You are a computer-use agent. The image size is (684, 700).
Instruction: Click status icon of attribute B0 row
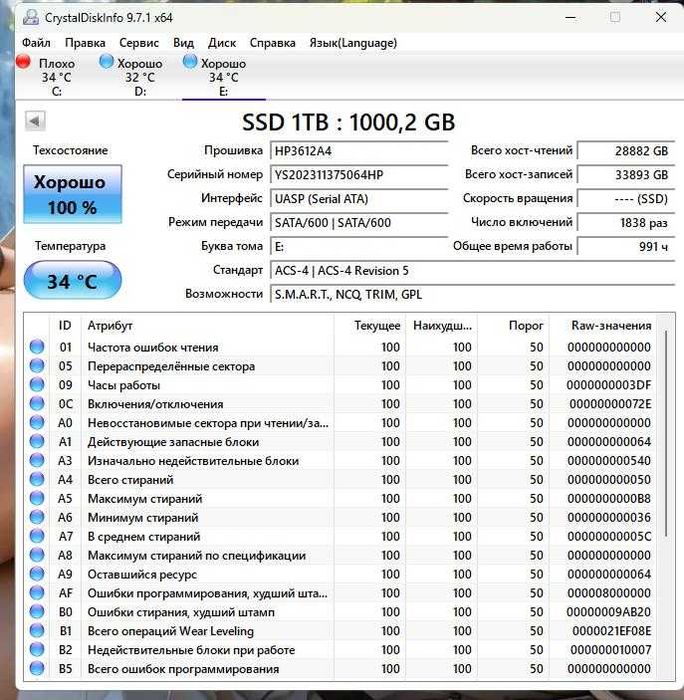click(37, 612)
